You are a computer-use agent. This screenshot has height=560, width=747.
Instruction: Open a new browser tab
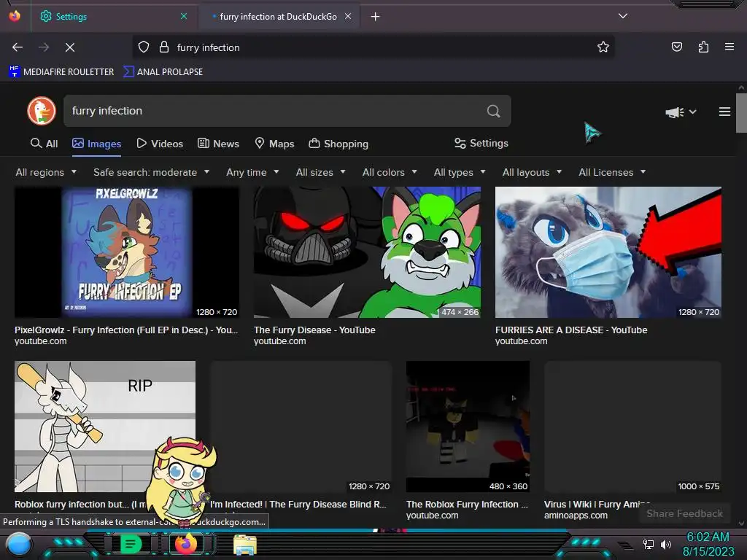[x=376, y=17]
